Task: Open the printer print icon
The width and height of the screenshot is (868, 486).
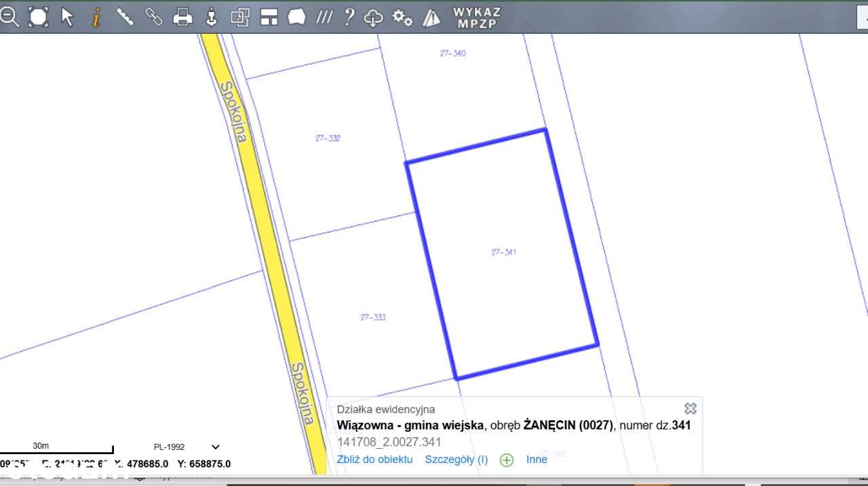Action: pos(182,17)
